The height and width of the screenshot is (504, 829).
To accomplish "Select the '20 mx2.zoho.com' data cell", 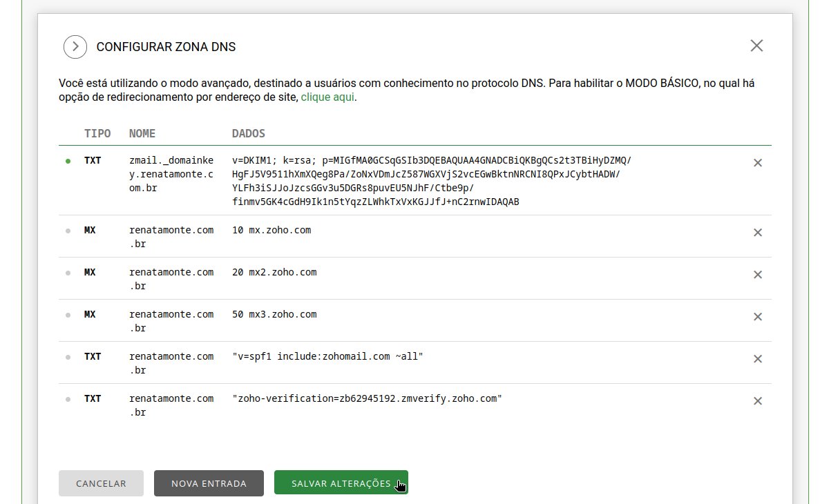I will point(274,272).
